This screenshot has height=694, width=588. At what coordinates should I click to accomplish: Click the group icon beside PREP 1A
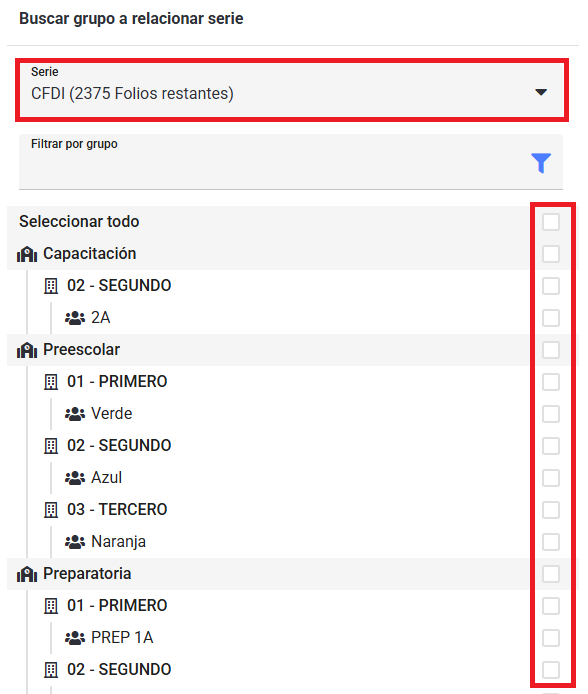tap(75, 638)
